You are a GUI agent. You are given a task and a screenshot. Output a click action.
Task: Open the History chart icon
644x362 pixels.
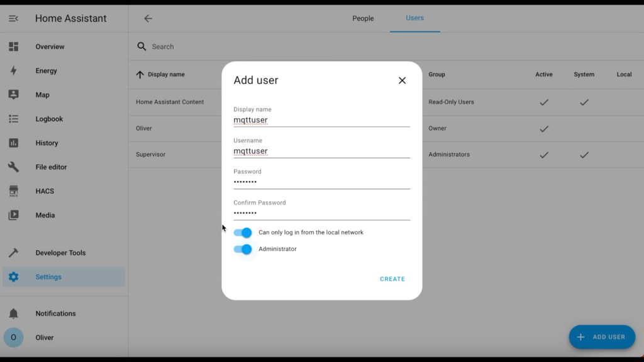click(14, 143)
